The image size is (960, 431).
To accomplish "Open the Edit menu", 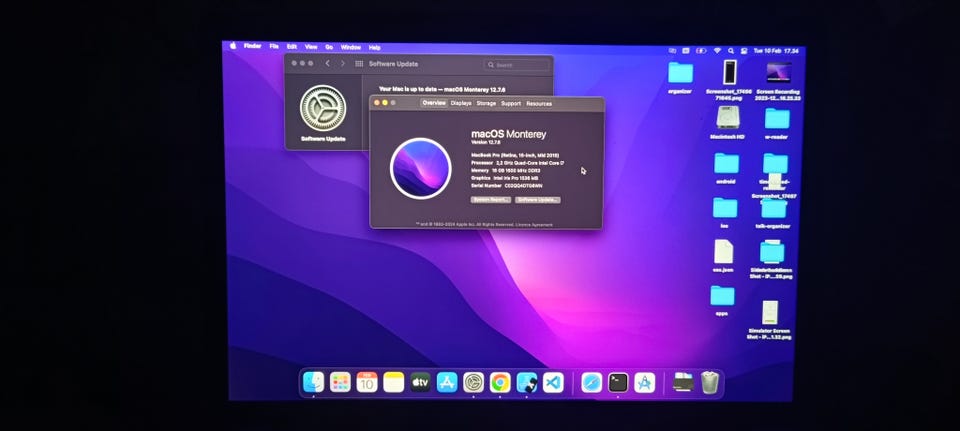I will point(292,47).
